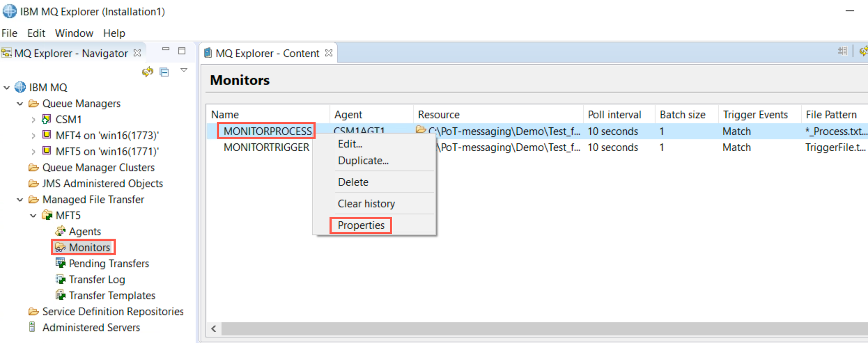Image resolution: width=868 pixels, height=343 pixels.
Task: Click the Administered Servers icon
Action: [x=32, y=327]
